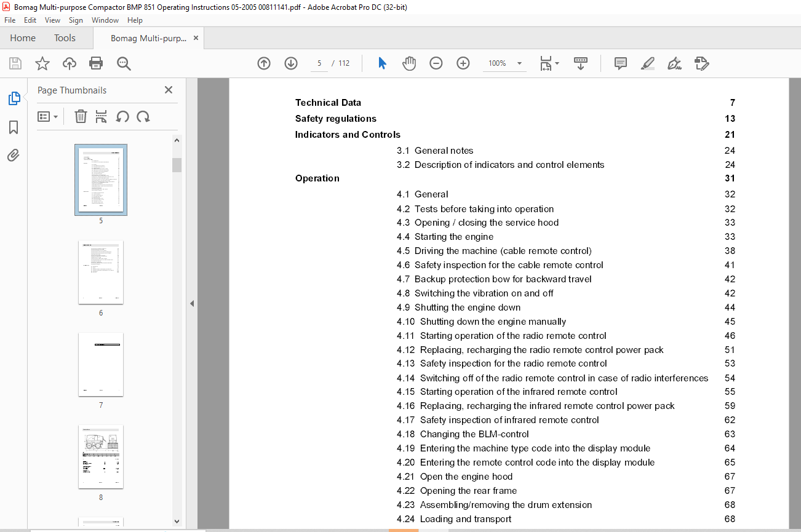Screen dimensions: 801x532
Task: Select the page 5 thumbnail
Action: pyautogui.click(x=101, y=180)
